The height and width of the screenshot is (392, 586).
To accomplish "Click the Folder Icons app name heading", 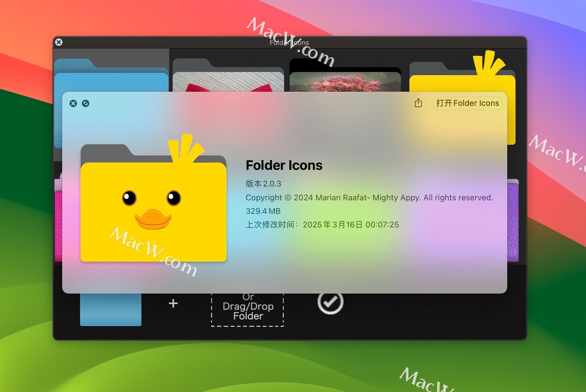I will point(284,165).
